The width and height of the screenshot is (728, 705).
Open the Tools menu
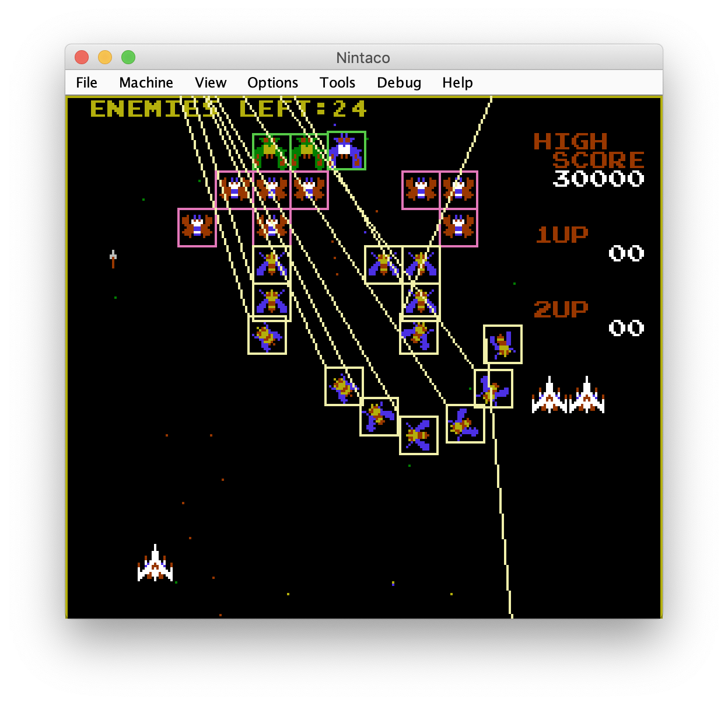[x=337, y=82]
